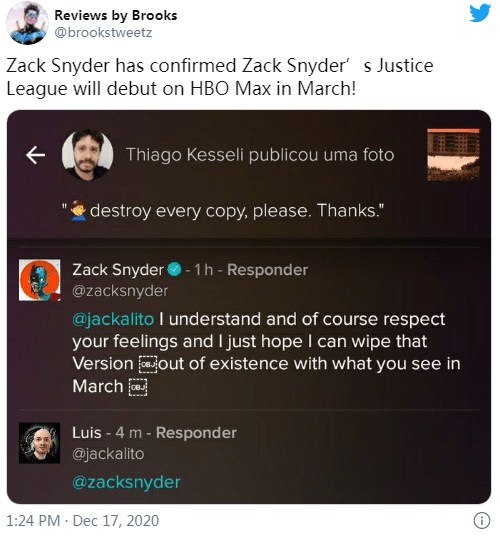Follow the @jackalito mention in Zack's reply
Screen dimensions: 500x536
(x=113, y=320)
